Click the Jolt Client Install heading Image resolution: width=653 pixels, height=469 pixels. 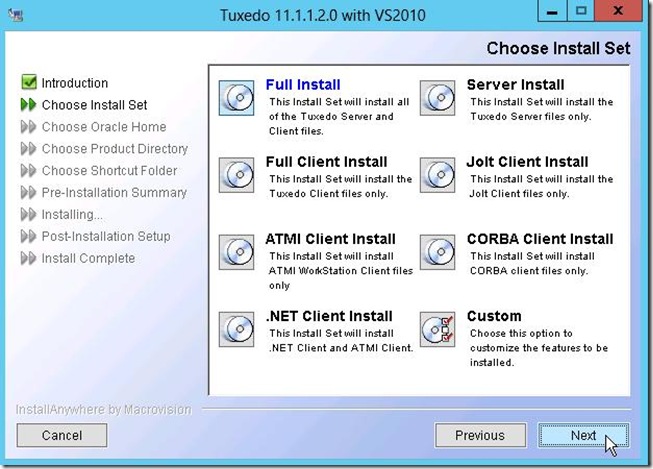527,162
